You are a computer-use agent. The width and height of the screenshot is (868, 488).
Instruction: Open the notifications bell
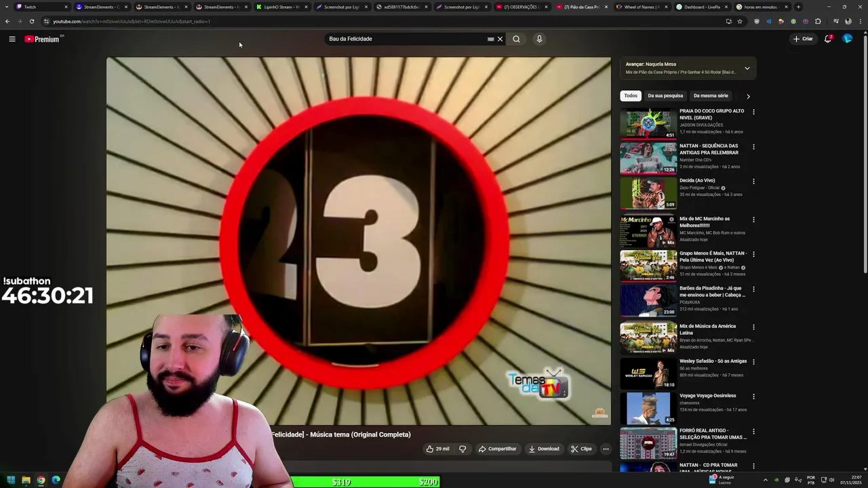[x=828, y=39]
